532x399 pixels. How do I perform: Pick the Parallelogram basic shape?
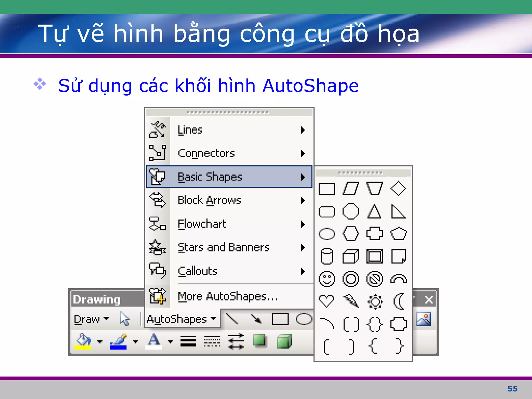click(x=351, y=188)
